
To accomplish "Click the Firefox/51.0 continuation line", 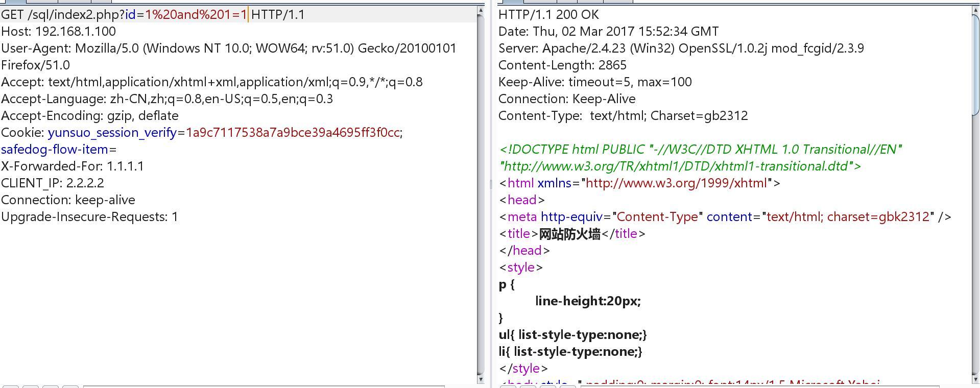I will [35, 65].
